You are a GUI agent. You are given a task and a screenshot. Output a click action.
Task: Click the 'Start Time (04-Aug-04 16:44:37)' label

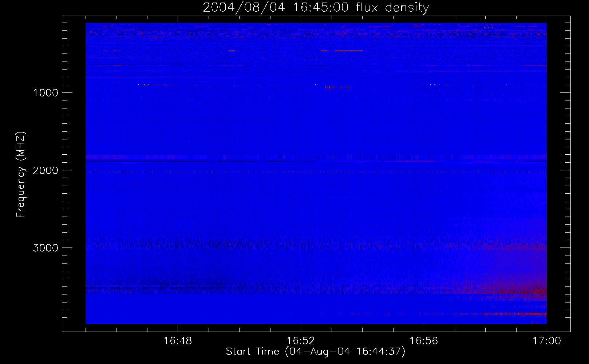point(316,352)
